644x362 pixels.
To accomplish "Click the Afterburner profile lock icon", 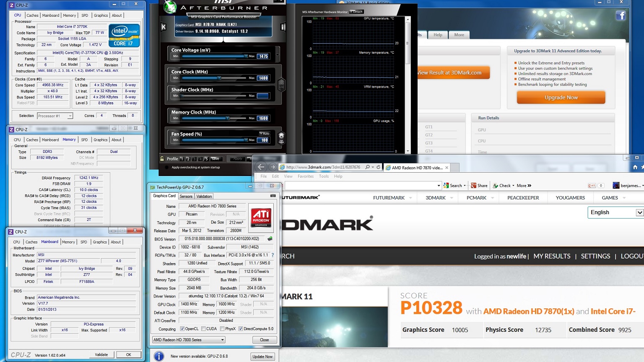I will (x=162, y=158).
